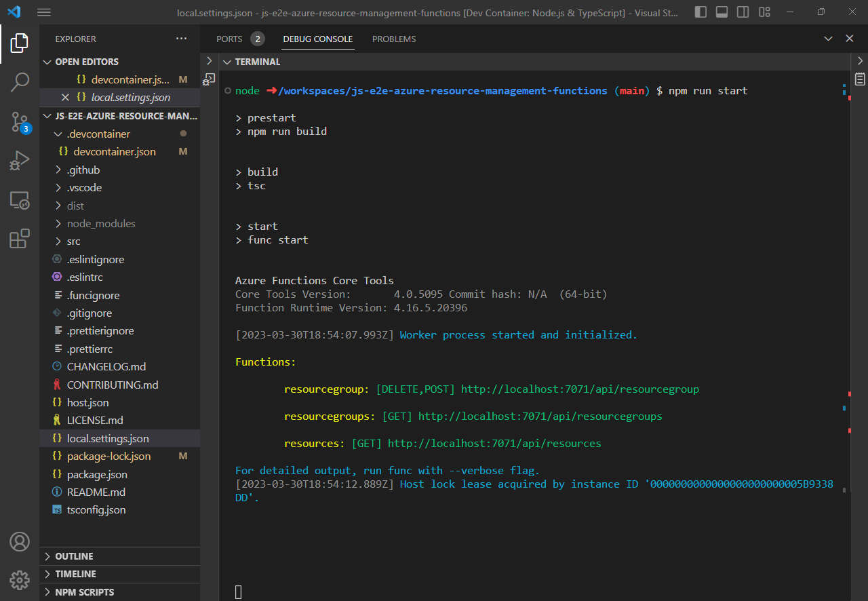Open devcontainer.json in file tree
This screenshot has width=868, height=601.
(119, 151)
